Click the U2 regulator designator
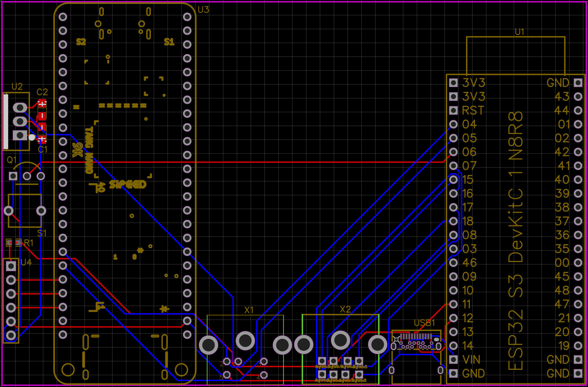588x387 pixels. pyautogui.click(x=17, y=87)
